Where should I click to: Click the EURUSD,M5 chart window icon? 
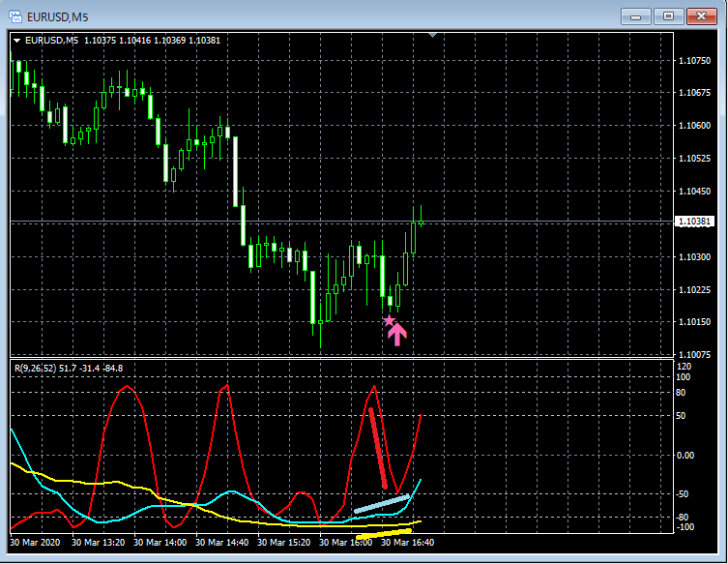click(15, 17)
